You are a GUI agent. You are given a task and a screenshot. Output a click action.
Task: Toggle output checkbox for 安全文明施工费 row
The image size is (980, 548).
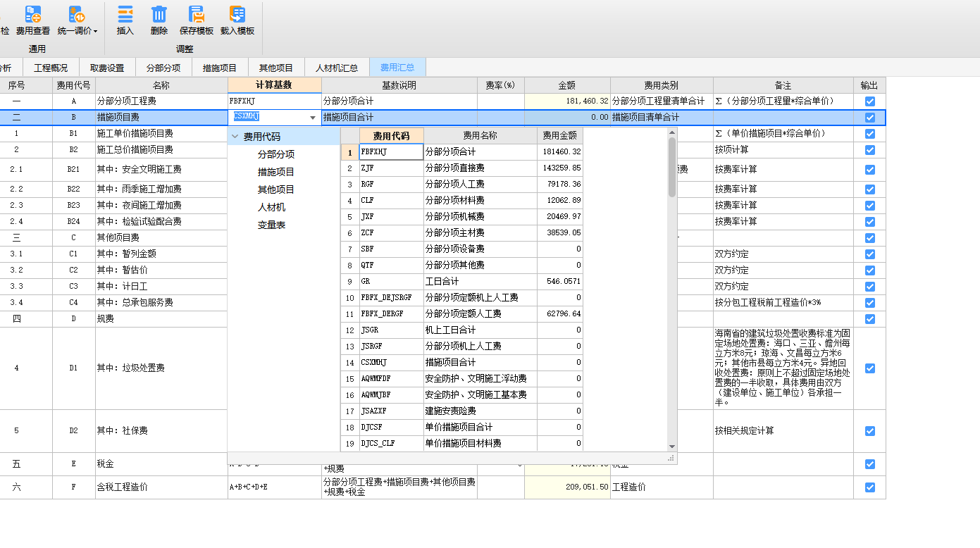[870, 170]
